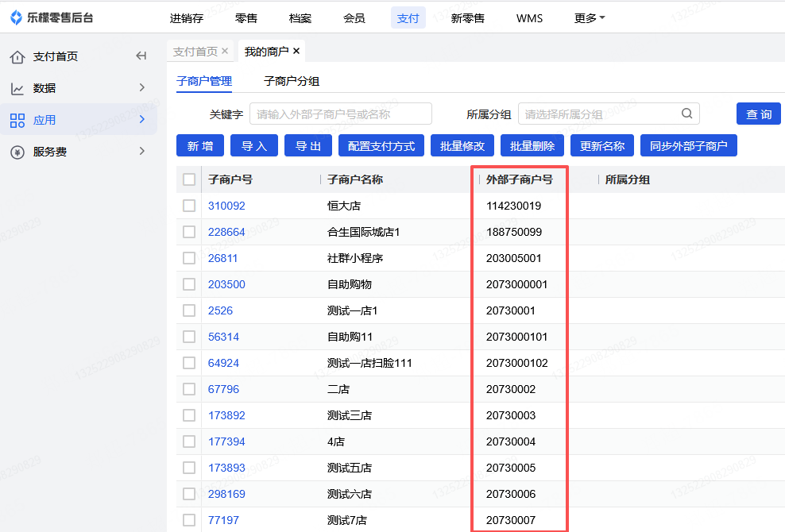This screenshot has width=785, height=532.
Task: Check the box for row 64924
Action: [189, 363]
